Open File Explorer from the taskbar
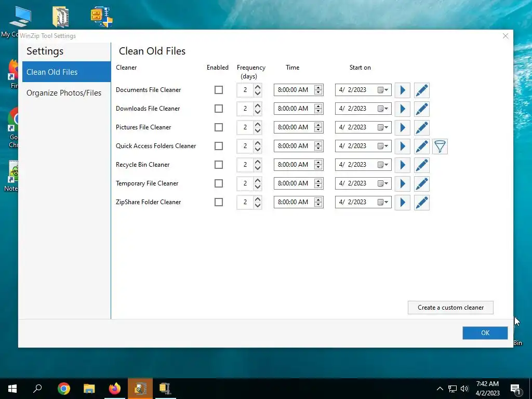 point(89,388)
